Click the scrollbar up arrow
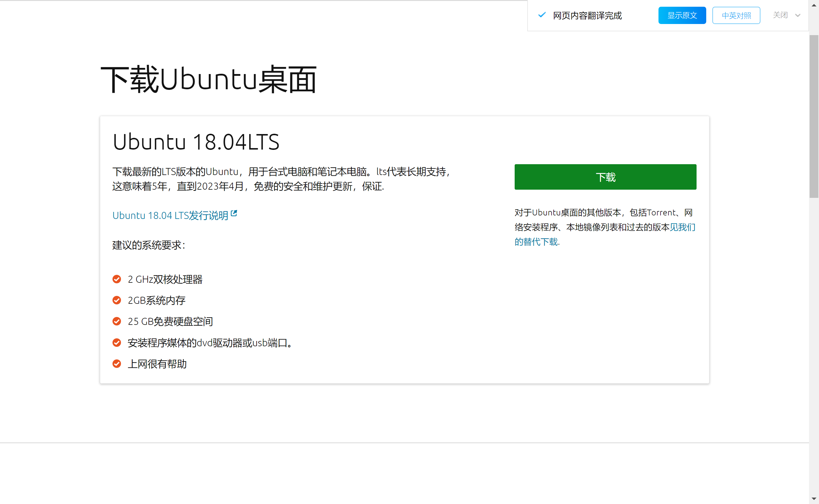This screenshot has width=819, height=504. tap(814, 5)
